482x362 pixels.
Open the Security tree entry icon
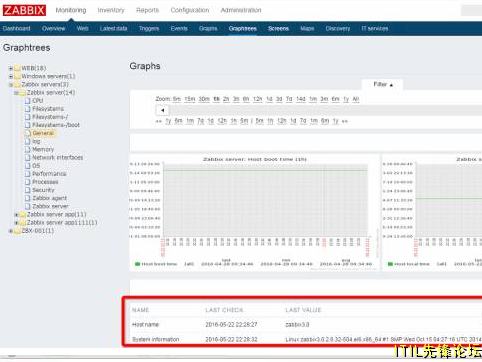(28, 190)
